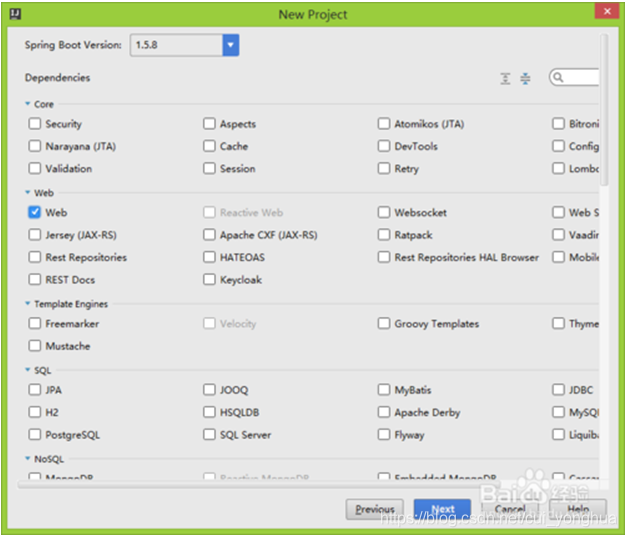Check Apache CXF (JAX-RS)
The width and height of the screenshot is (627, 537).
pos(209,235)
